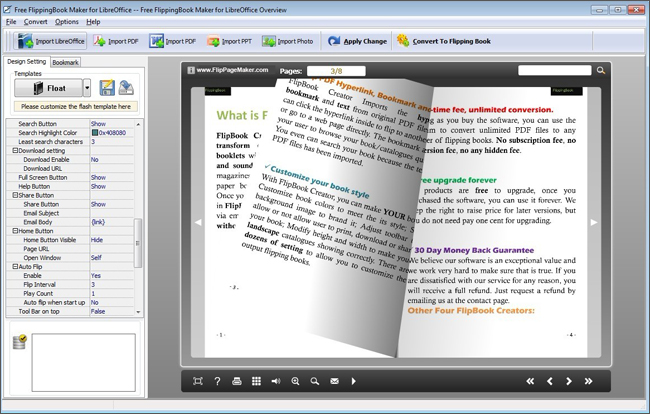This screenshot has width=650, height=414.
Task: Click the viewer toolbar search icon
Action: pos(315,381)
